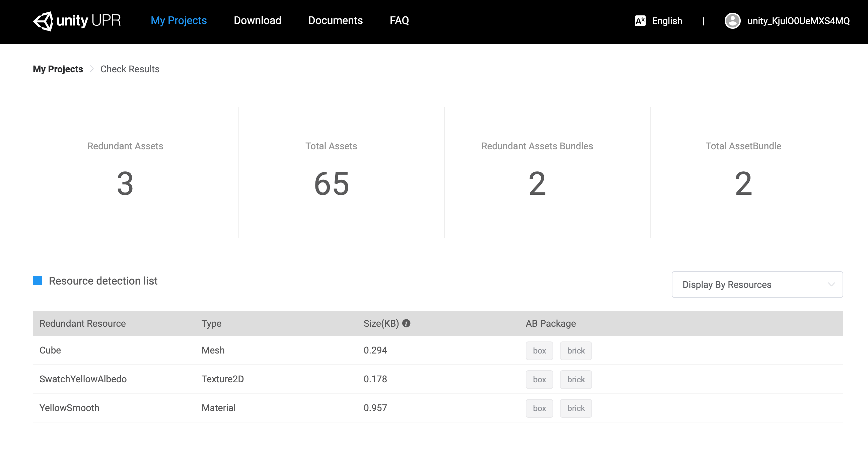868x468 pixels.
Task: Open the Display By Resources dropdown
Action: [x=757, y=284]
